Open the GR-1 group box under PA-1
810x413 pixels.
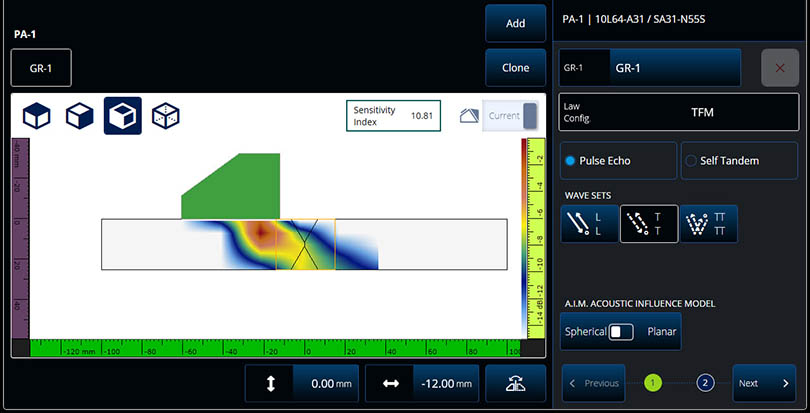click(x=41, y=68)
